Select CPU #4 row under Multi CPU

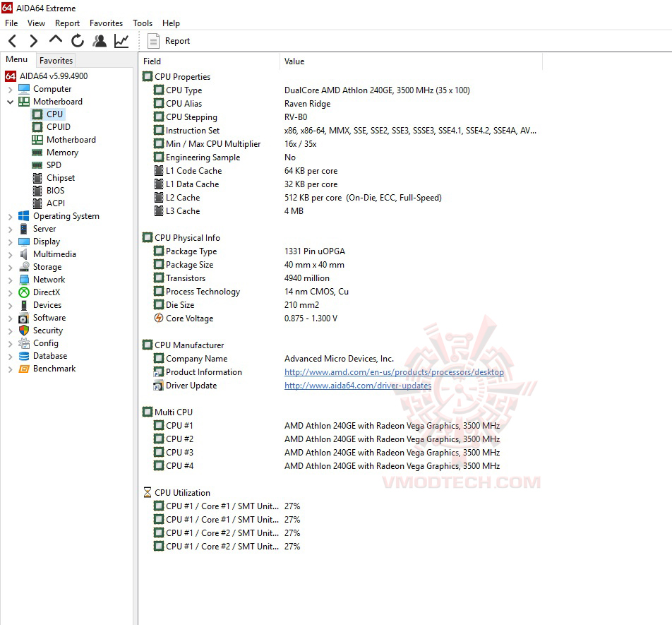(341, 465)
